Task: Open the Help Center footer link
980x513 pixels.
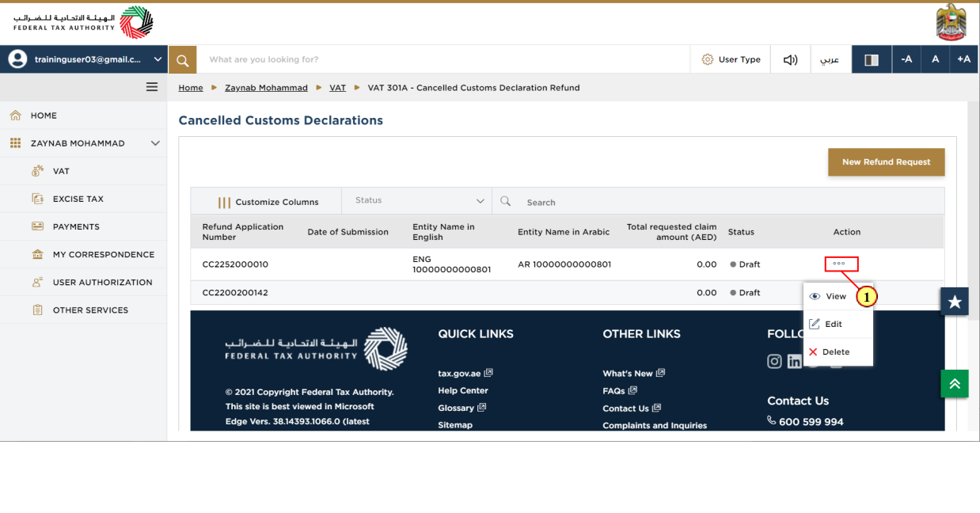Action: (463, 390)
